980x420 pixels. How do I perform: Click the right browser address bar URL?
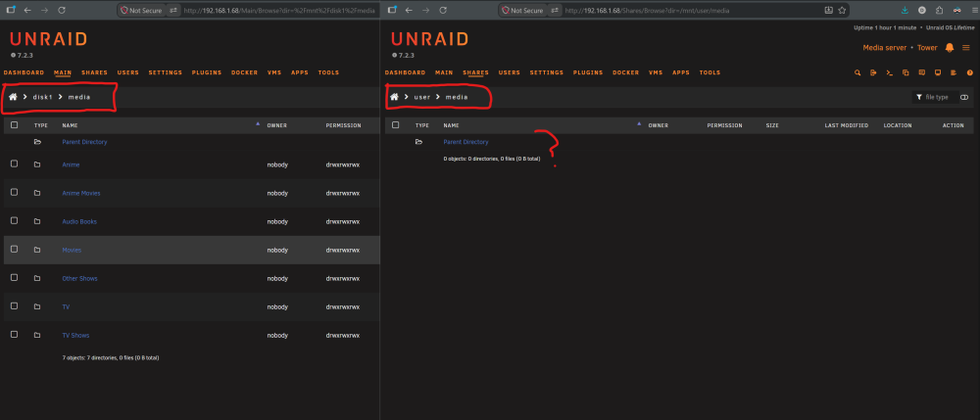[647, 11]
